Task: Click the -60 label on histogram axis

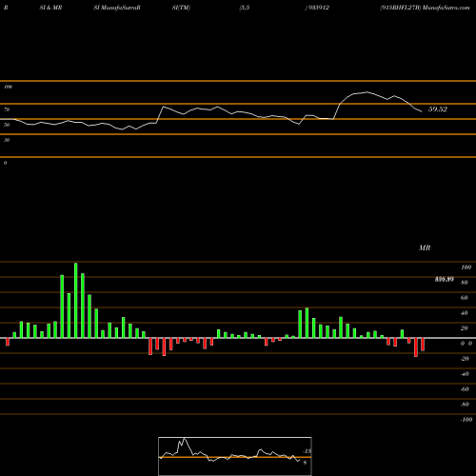Action: click(x=465, y=389)
